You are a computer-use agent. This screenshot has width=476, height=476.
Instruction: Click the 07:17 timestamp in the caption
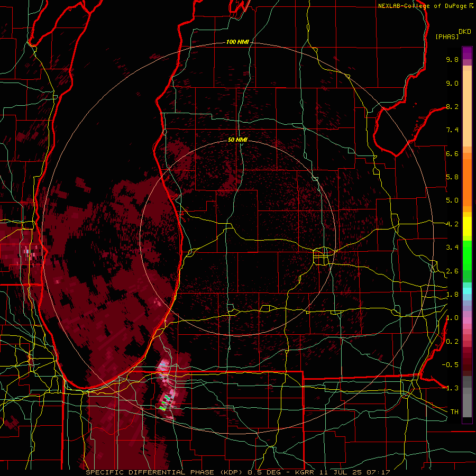tap(378, 472)
